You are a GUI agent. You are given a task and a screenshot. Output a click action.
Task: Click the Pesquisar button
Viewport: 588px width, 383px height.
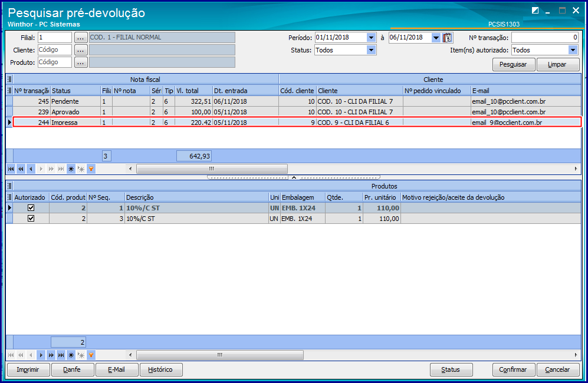coord(513,64)
